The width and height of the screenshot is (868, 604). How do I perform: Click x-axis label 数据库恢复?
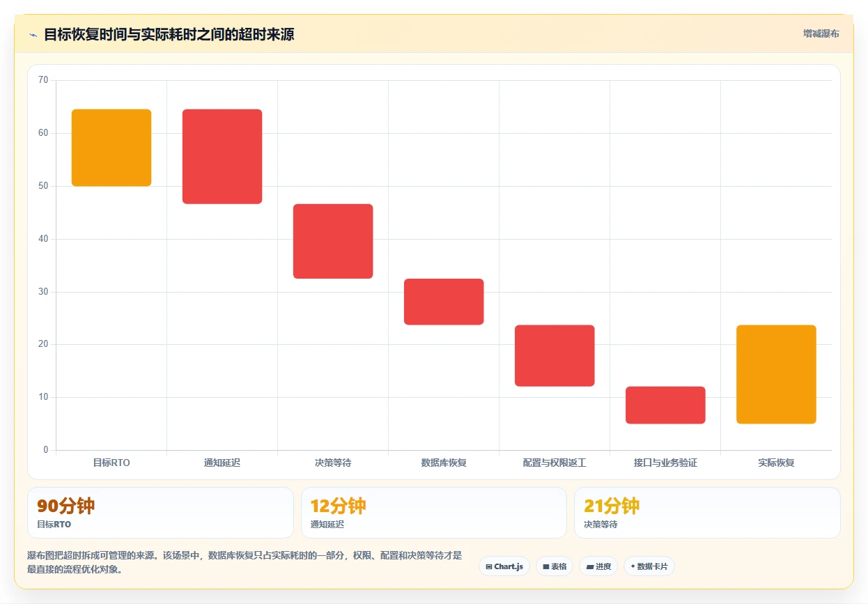click(444, 463)
